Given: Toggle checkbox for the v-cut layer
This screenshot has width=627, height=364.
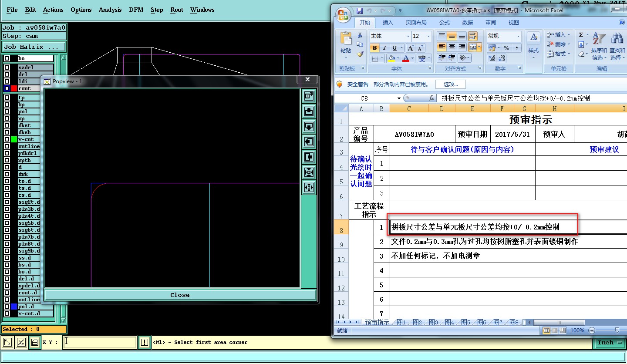Looking at the screenshot, I should pyautogui.click(x=7, y=139).
